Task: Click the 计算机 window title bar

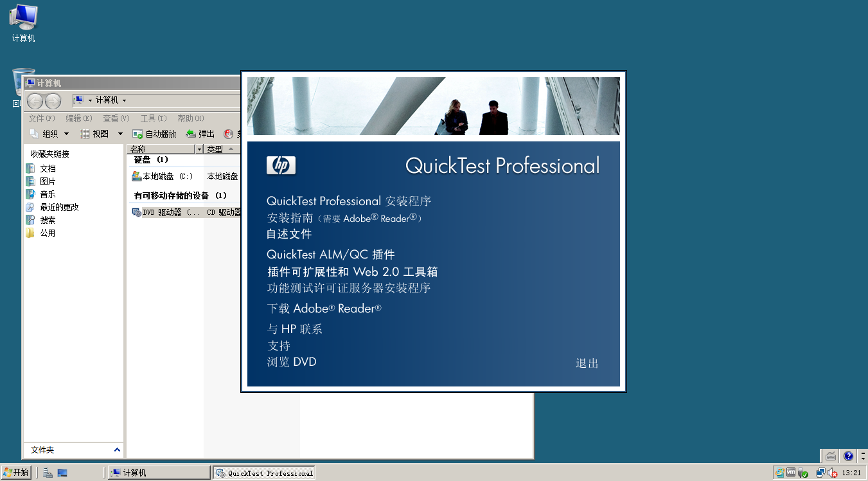Action: tap(132, 83)
